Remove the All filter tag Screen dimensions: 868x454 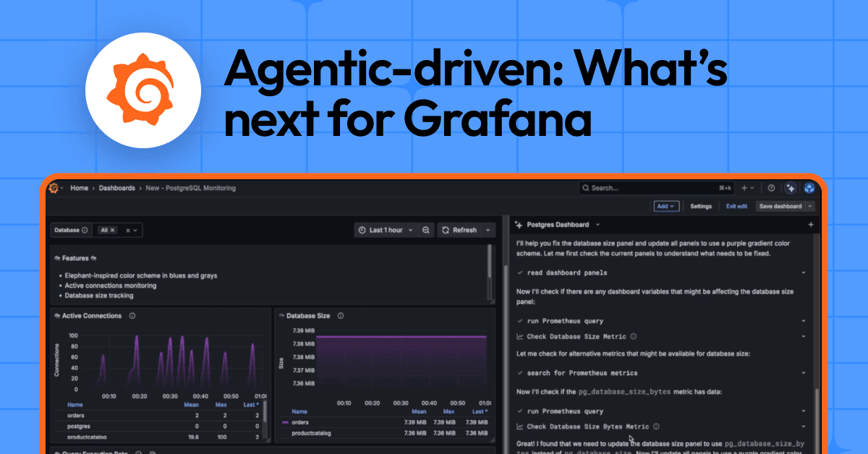tap(112, 230)
